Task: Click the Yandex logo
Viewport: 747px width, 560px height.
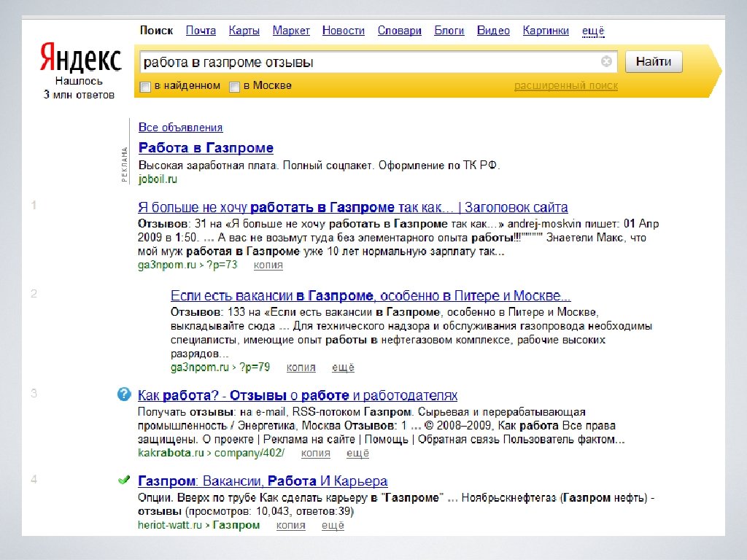Action: 80,56
